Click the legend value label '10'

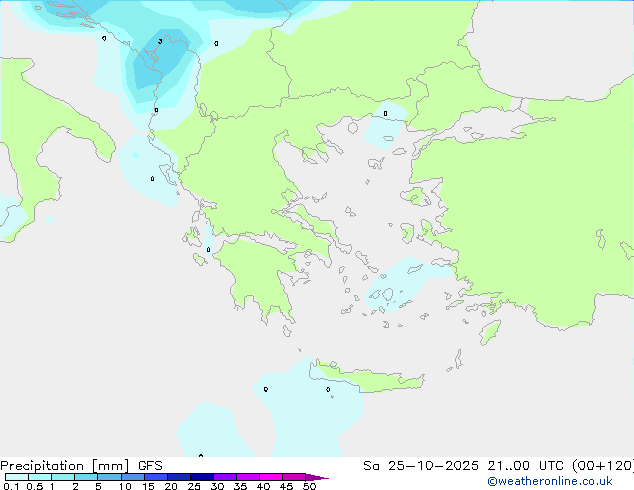click(125, 486)
